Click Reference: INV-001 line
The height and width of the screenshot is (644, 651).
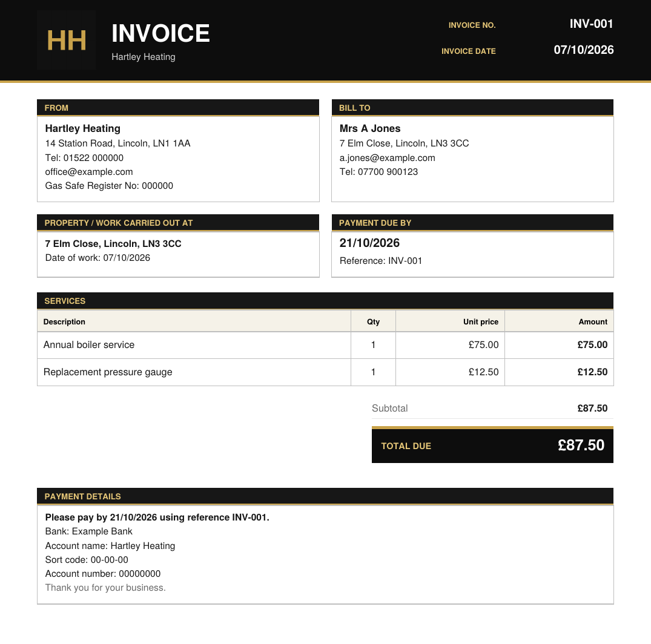point(381,261)
